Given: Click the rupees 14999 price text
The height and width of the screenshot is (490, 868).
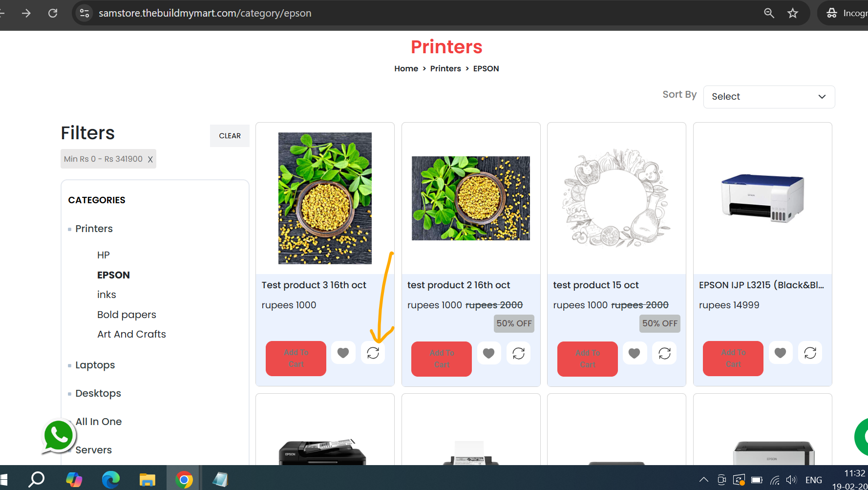Looking at the screenshot, I should tap(729, 305).
